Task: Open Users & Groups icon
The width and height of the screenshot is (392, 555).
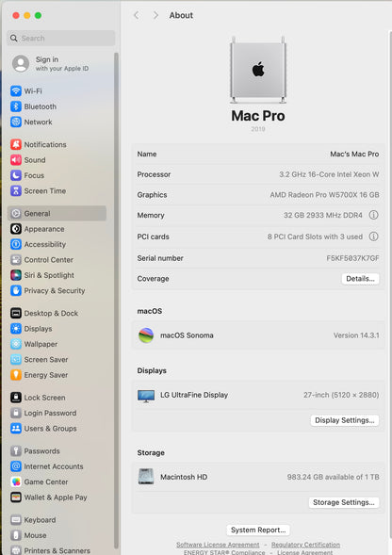Action: (x=16, y=429)
